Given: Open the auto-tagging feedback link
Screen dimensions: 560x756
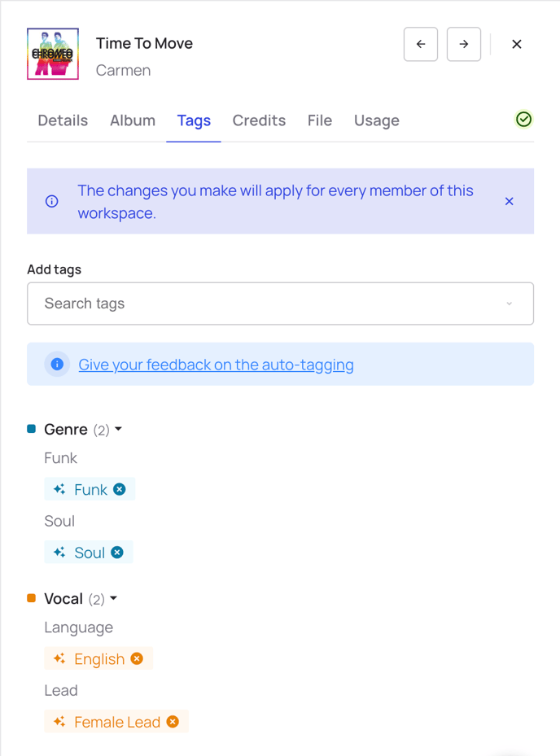Looking at the screenshot, I should [x=216, y=365].
